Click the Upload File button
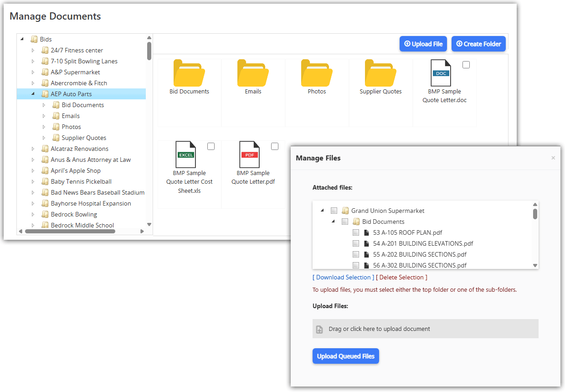 (x=423, y=44)
